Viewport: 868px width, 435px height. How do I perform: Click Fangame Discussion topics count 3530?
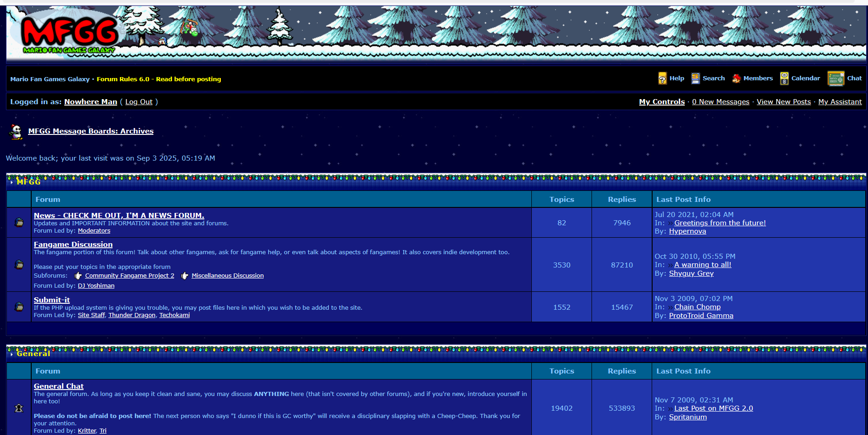pyautogui.click(x=562, y=265)
